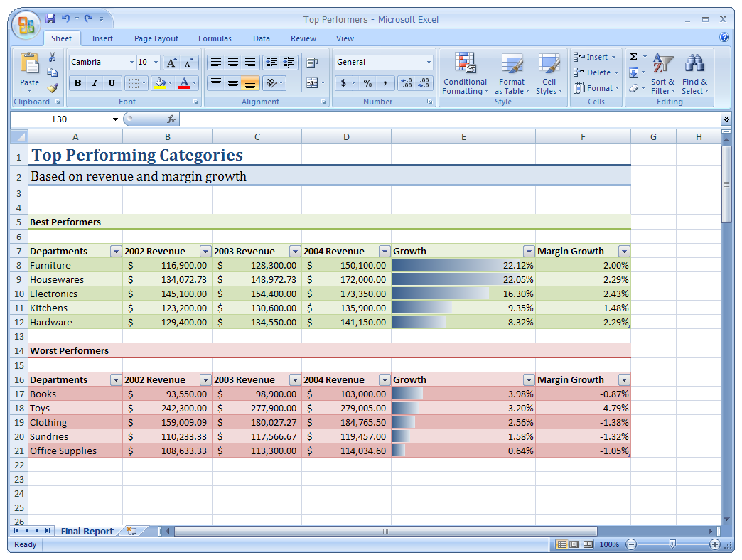Open filter for Margin Growth in row 16
Screen dimensions: 742x560
tap(624, 379)
